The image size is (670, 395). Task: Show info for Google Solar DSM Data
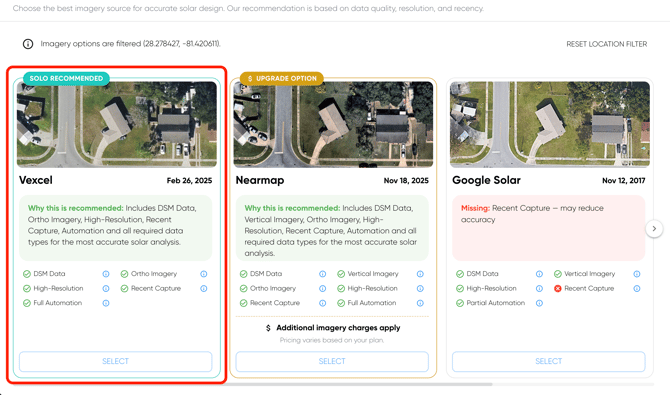click(x=539, y=274)
